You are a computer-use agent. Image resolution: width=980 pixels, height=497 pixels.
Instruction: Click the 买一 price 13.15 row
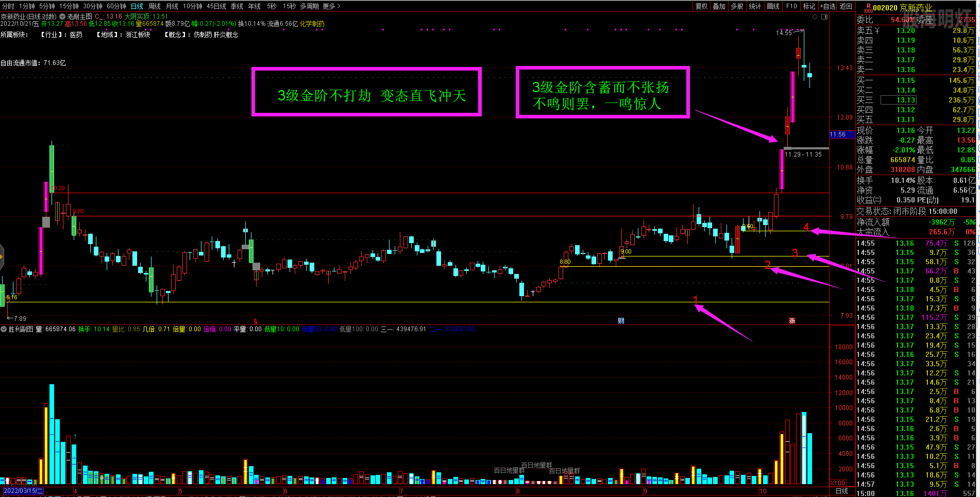coord(916,80)
